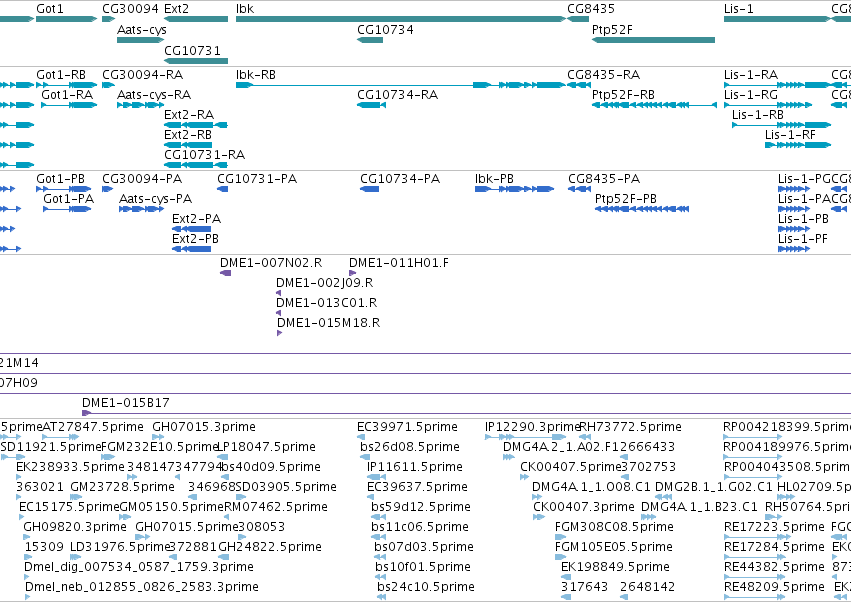Click the CG8435 gene label
Image resolution: width=851 pixels, height=602 pixels.
point(590,9)
